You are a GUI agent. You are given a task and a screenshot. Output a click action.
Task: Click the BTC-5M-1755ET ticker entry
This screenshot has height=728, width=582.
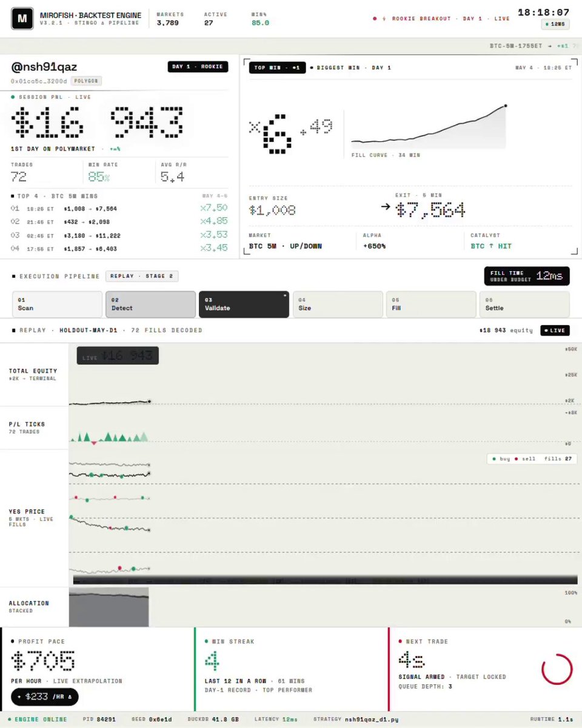click(515, 45)
